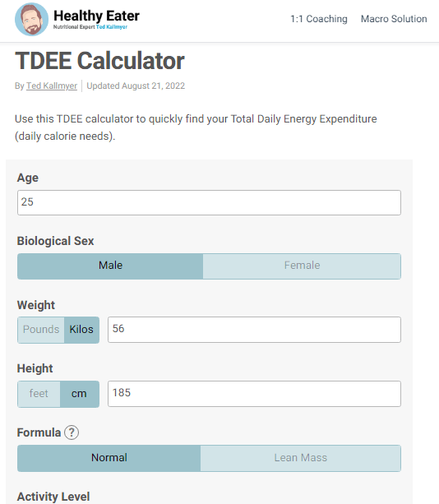Select Male biological sex
Viewport: 439px width, 504px height.
[110, 266]
